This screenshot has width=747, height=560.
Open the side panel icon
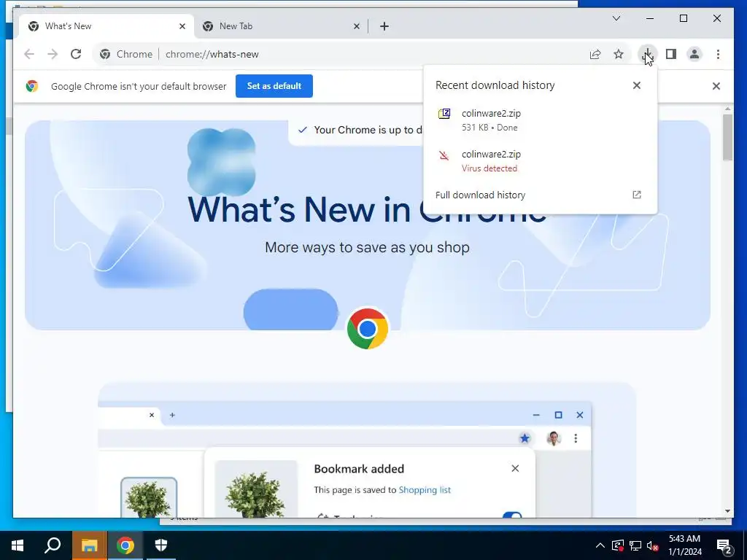(671, 54)
